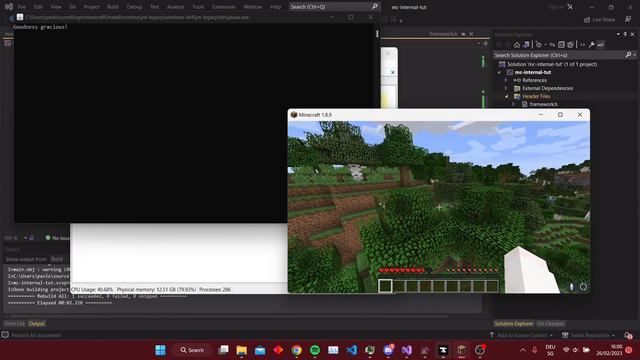Open the Mail app from the taskbar

(x=260, y=350)
